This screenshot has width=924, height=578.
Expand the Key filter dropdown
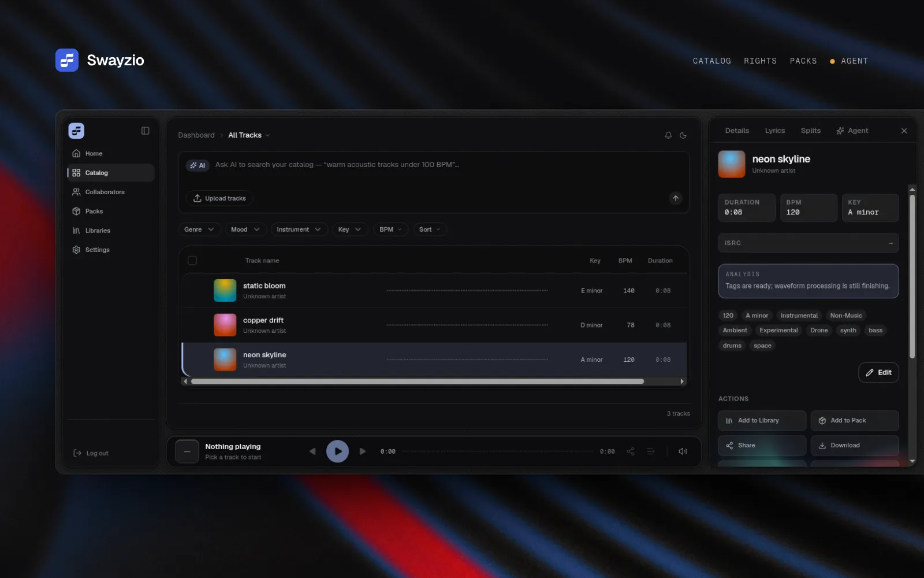(350, 229)
